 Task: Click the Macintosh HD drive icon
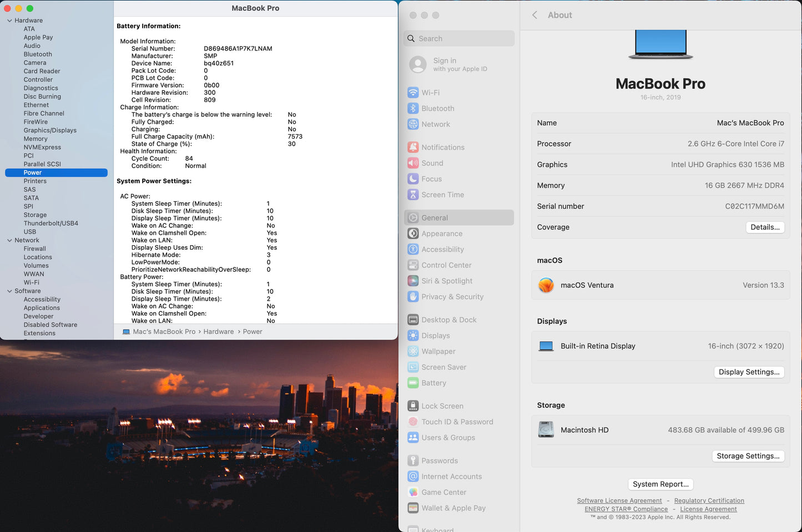(x=546, y=430)
